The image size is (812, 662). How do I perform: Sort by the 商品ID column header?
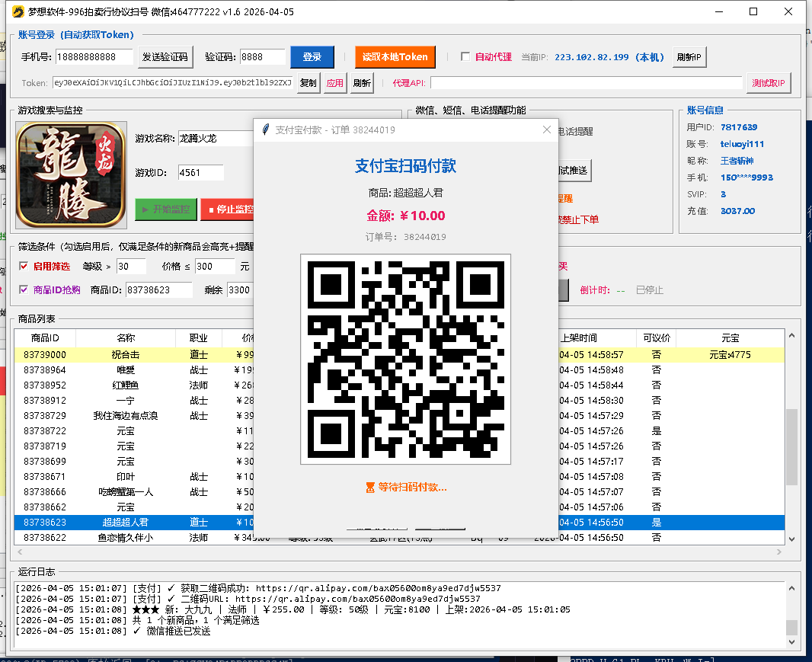[45, 337]
